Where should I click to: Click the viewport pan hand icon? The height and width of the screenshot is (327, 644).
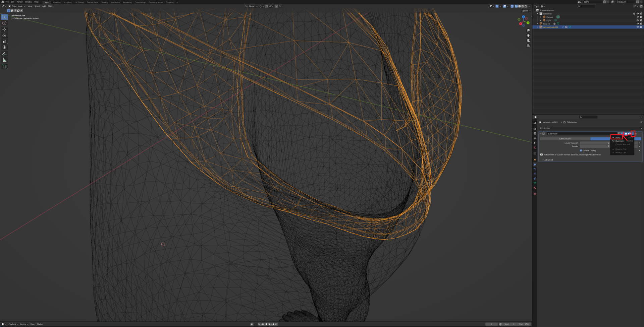[528, 36]
